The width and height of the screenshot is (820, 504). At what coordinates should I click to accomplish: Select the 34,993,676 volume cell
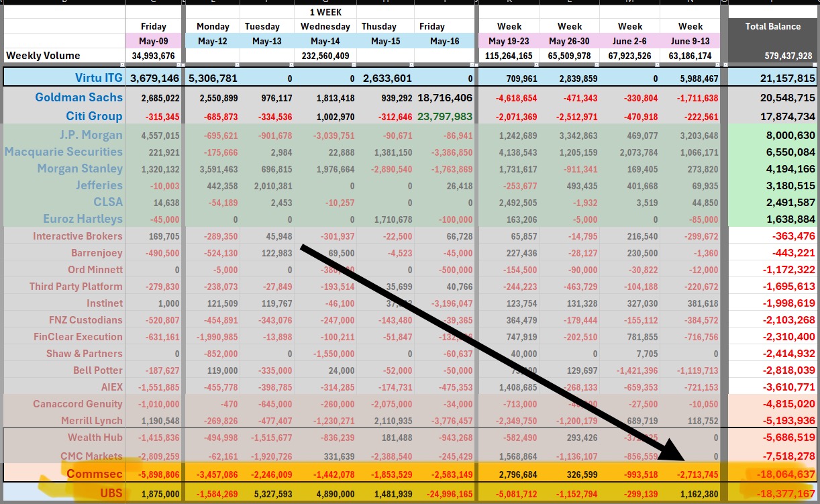(154, 56)
